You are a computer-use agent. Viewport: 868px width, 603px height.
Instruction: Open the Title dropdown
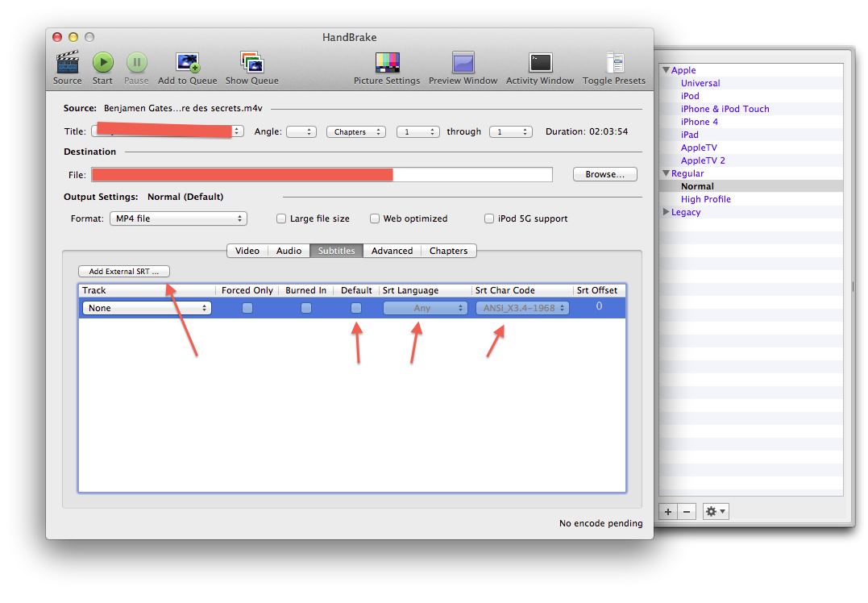(168, 131)
